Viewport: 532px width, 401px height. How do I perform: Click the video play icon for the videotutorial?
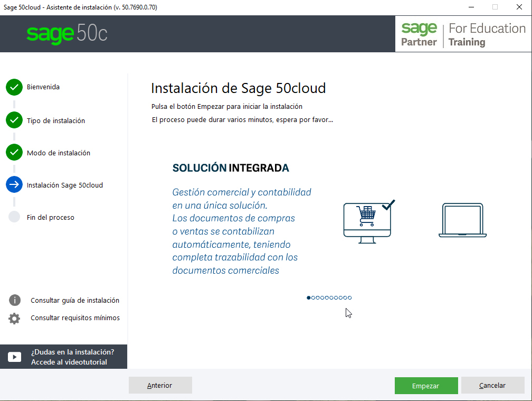tap(15, 357)
